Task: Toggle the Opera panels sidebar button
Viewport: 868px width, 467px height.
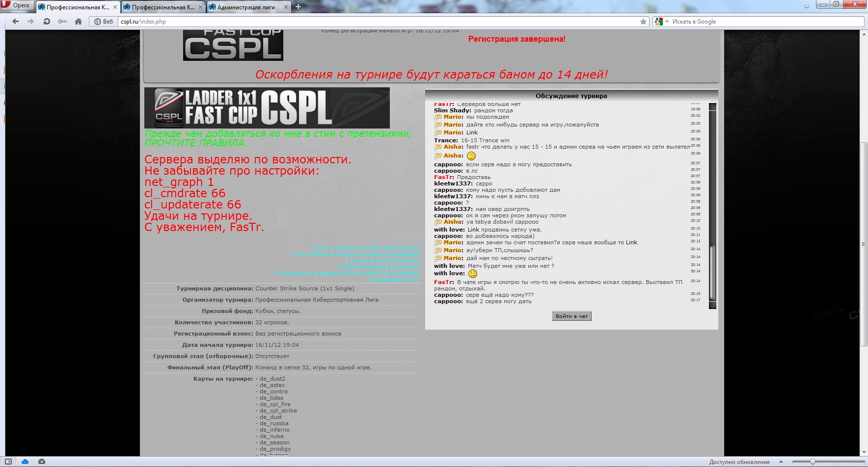Action: tap(8, 462)
